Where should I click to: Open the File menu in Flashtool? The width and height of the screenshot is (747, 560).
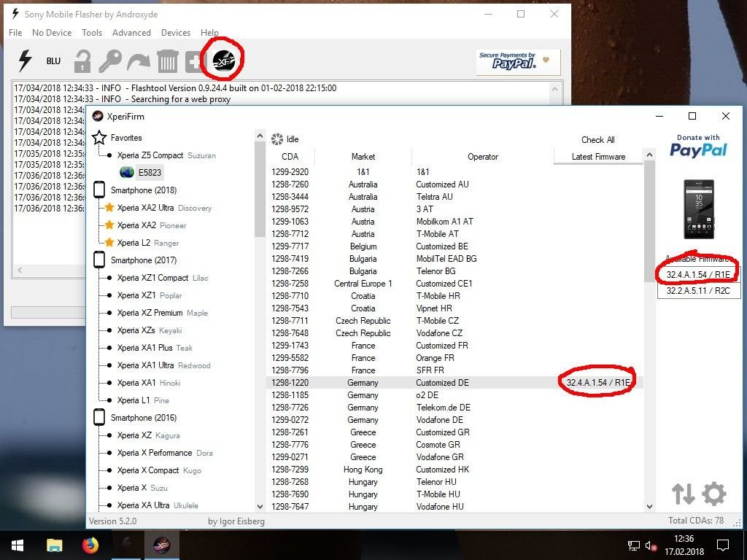point(15,32)
